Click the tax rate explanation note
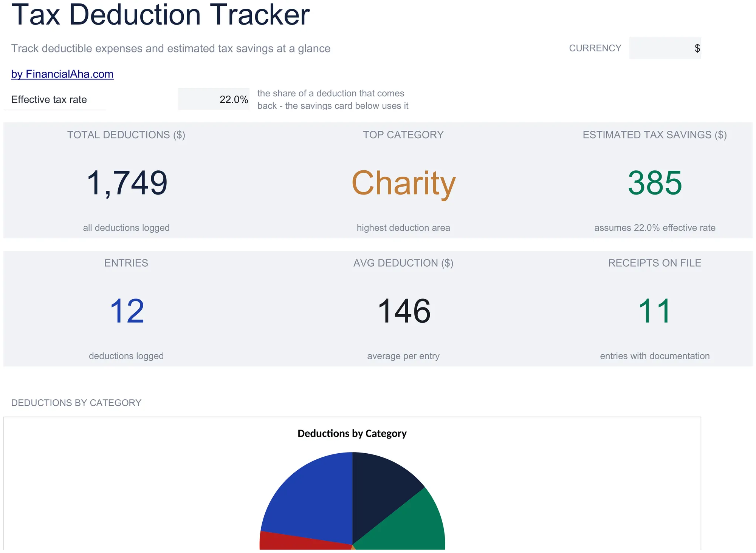 333,99
